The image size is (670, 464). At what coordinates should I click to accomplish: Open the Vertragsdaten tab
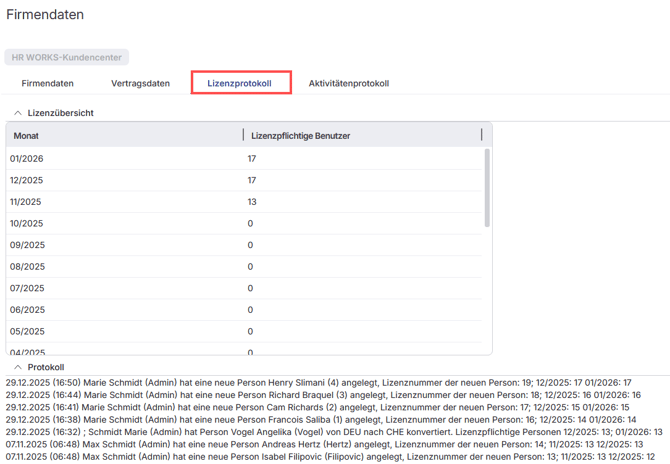coord(140,83)
